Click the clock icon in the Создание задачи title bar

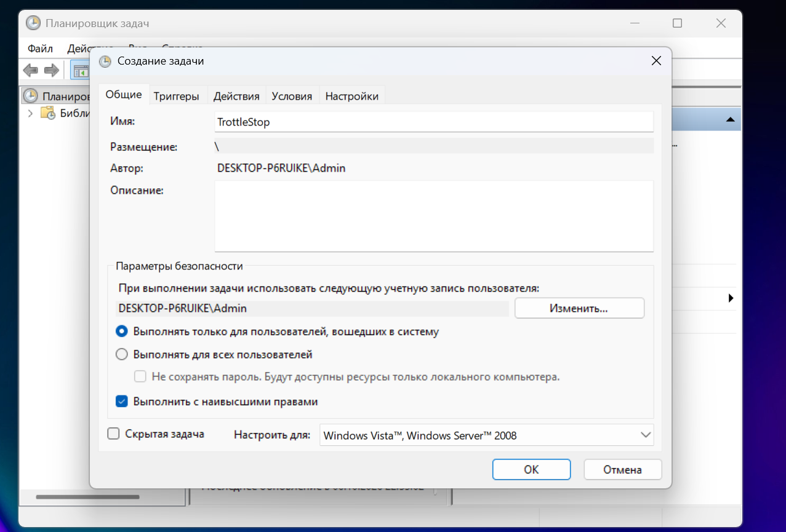(x=105, y=61)
